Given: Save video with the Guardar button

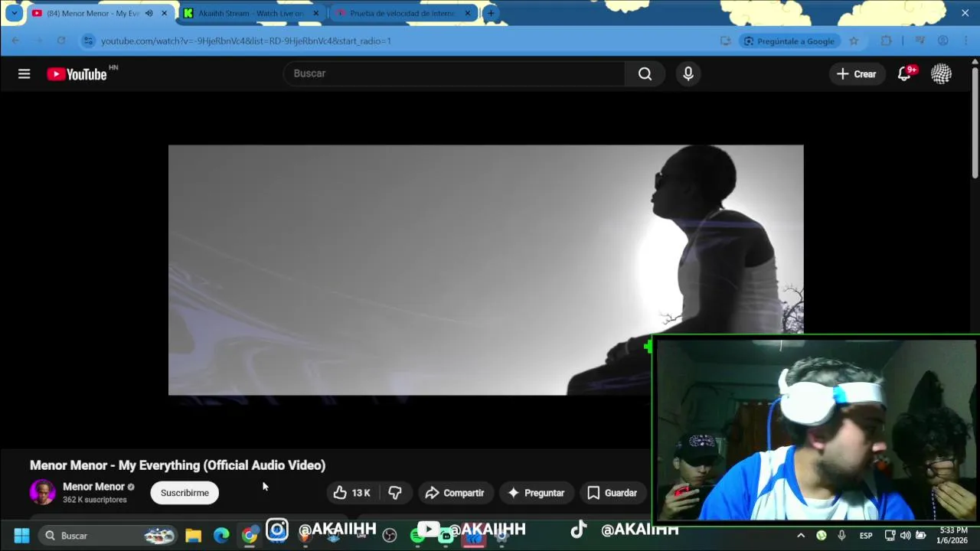Looking at the screenshot, I should tap(612, 493).
